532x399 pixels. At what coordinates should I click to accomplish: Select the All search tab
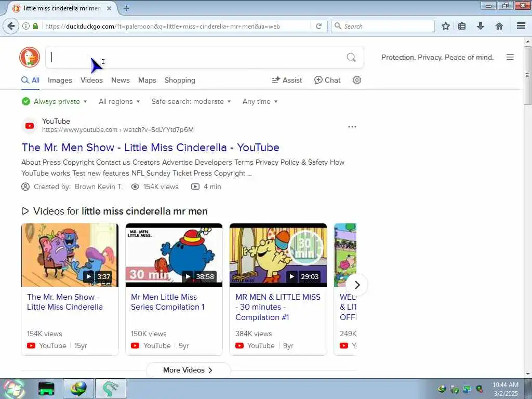30,81
